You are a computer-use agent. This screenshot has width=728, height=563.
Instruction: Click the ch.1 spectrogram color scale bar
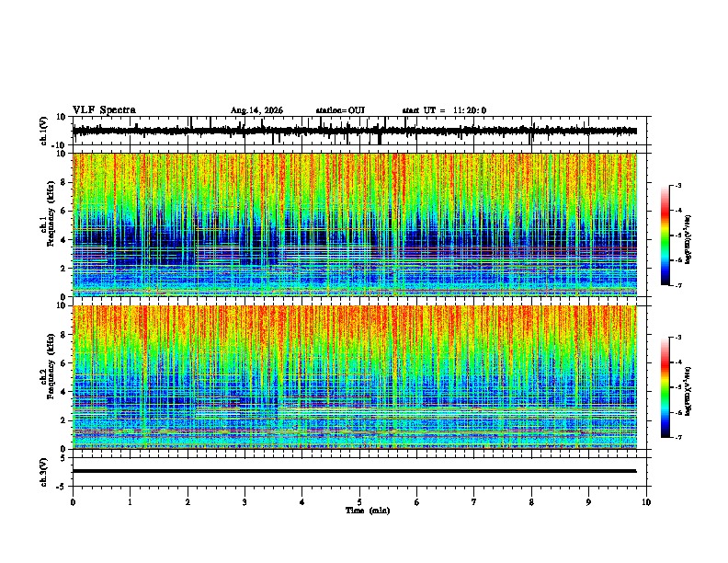(665, 236)
